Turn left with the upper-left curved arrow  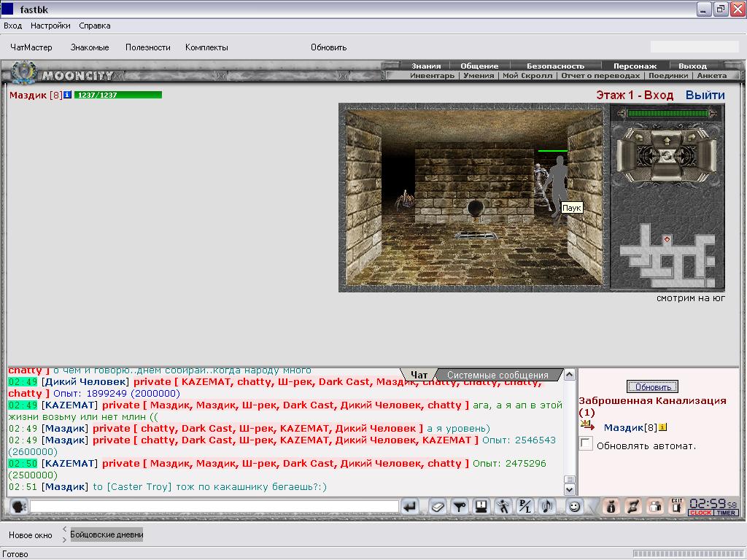639,136
